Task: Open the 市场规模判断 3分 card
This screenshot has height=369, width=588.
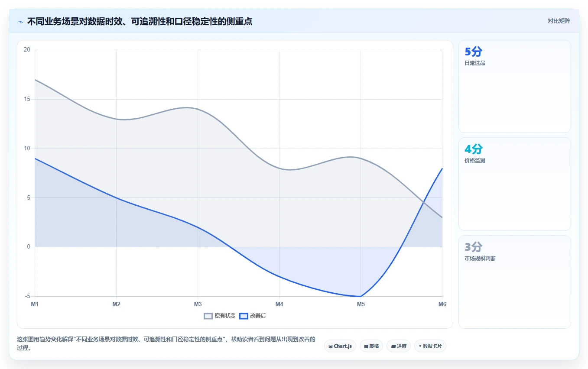Action: tap(515, 282)
